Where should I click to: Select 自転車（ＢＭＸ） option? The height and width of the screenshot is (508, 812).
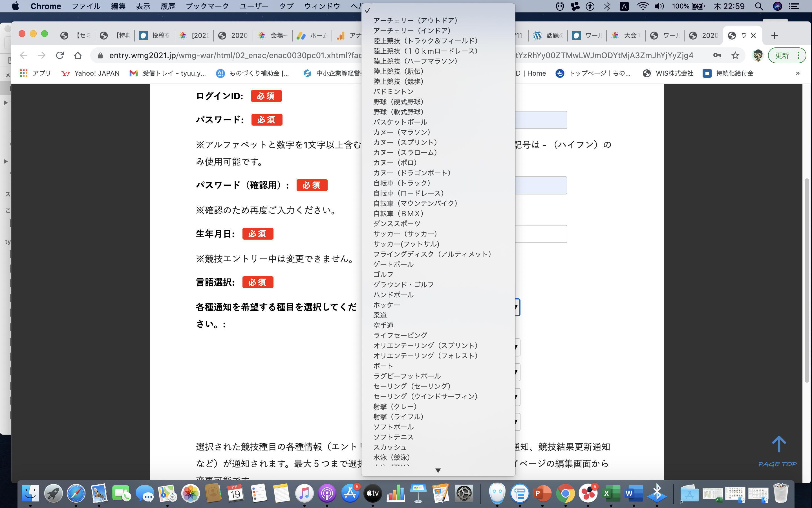[x=438, y=213]
